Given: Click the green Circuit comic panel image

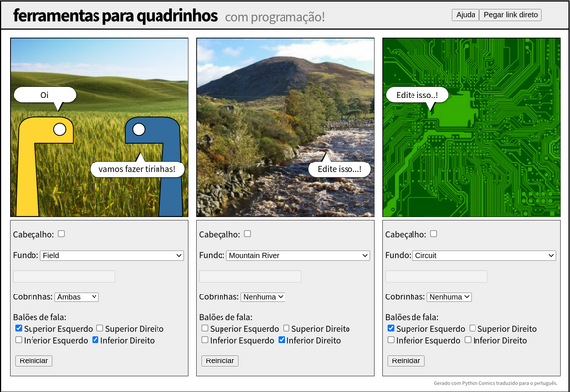Looking at the screenshot, I should tap(472, 127).
